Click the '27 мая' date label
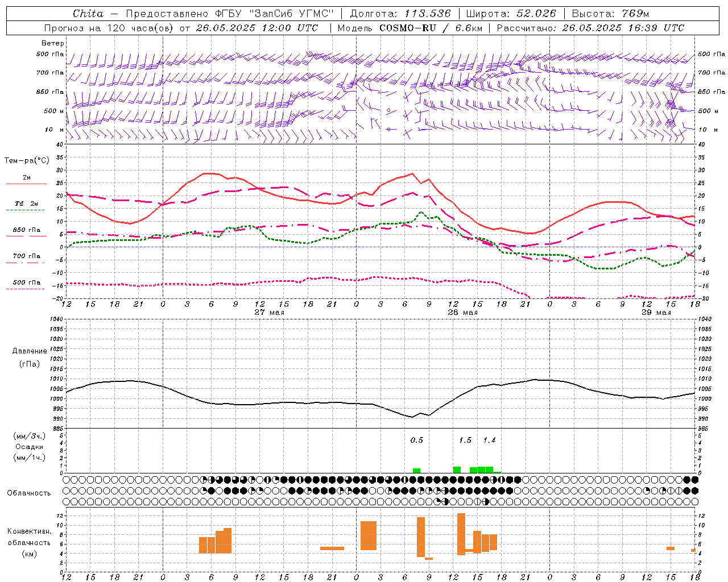This screenshot has height=582, width=728. [269, 313]
